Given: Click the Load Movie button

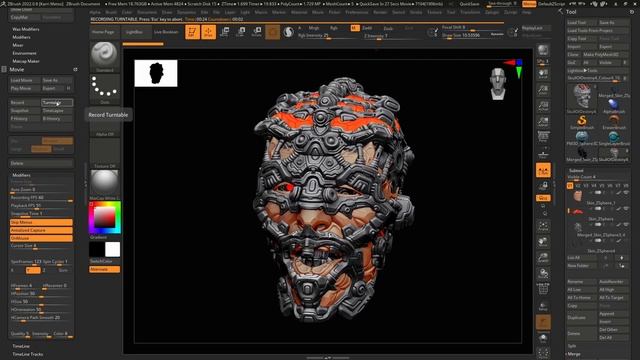Looking at the screenshot, I should 24,80.
